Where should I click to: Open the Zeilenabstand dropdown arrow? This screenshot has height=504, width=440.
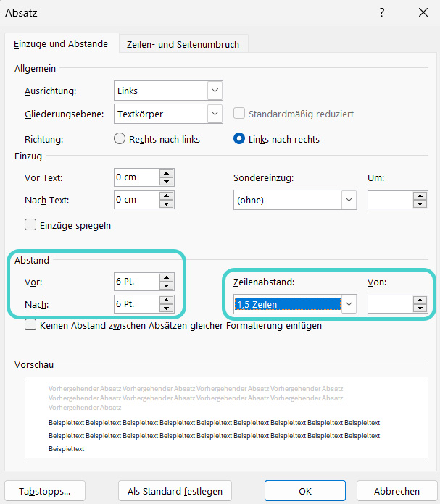coord(349,304)
